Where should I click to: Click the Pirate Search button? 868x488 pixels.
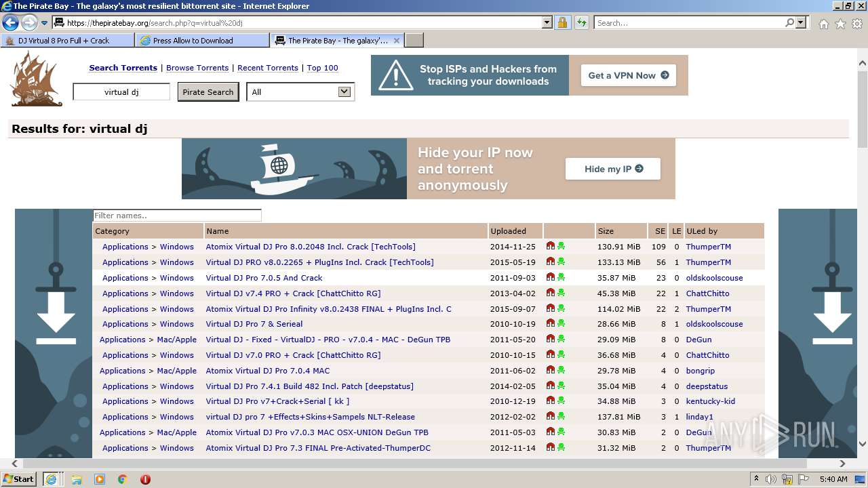point(208,92)
